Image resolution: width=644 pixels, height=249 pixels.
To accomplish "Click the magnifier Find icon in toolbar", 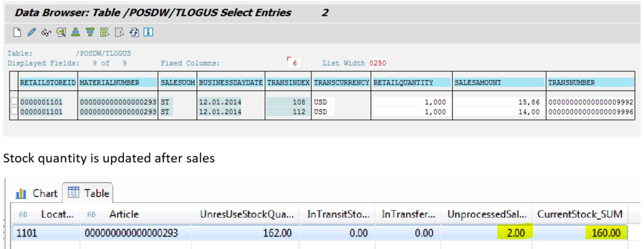I will tap(61, 32).
